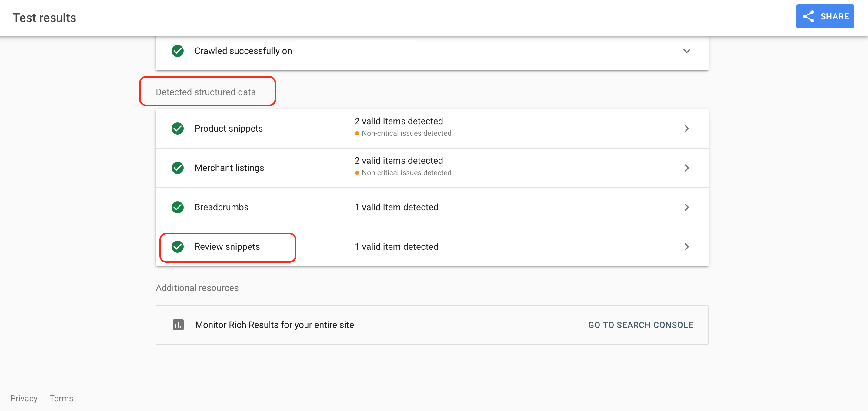Screen dimensions: 868x411
Task: Expand Review snippets row with its right arrow
Action: tap(686, 247)
